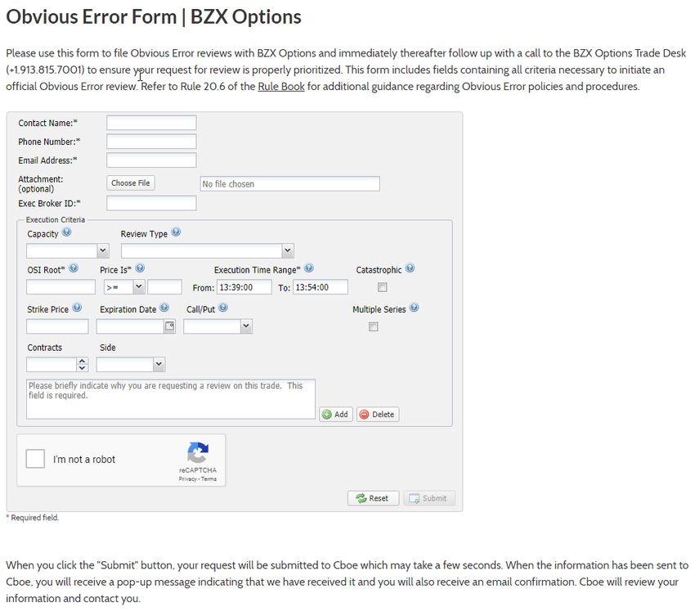Focus the Contracts number field
Screen dimensions: 695x616
[x=52, y=365]
